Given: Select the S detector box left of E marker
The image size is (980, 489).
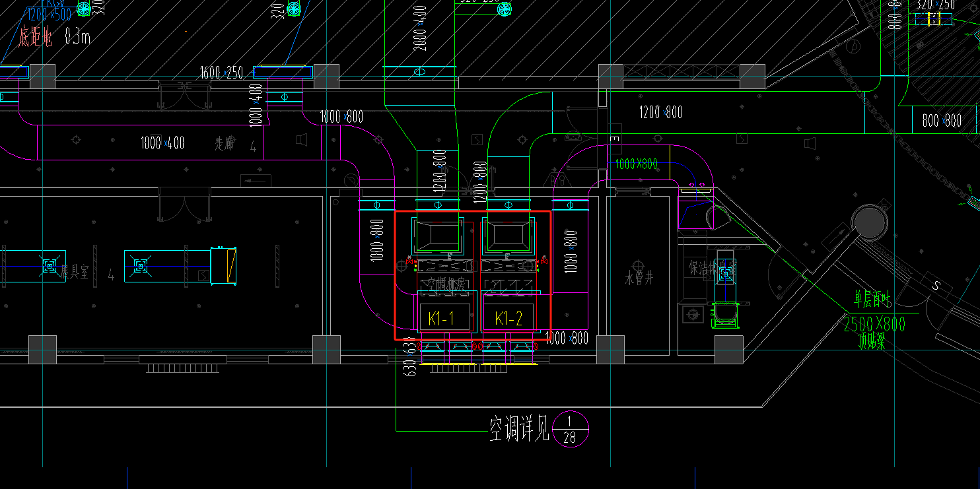Looking at the screenshot, I should tap(478, 140).
